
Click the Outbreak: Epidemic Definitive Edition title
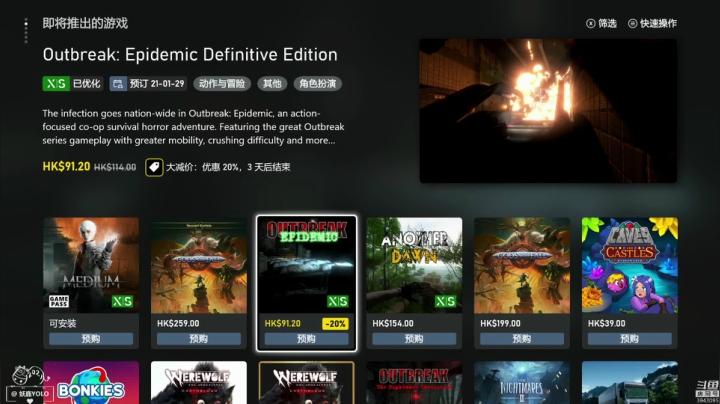[190, 55]
